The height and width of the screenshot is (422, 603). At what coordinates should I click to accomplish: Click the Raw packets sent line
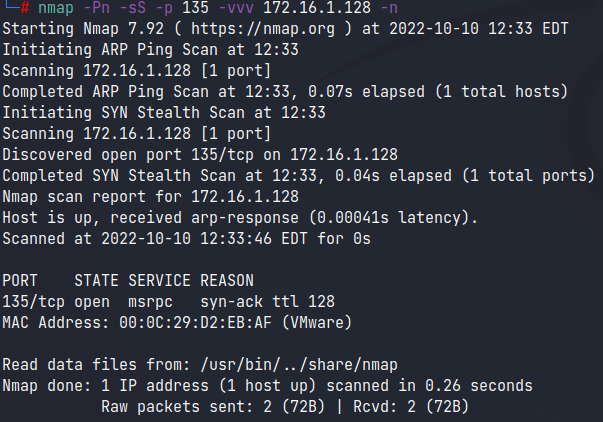[x=285, y=407]
